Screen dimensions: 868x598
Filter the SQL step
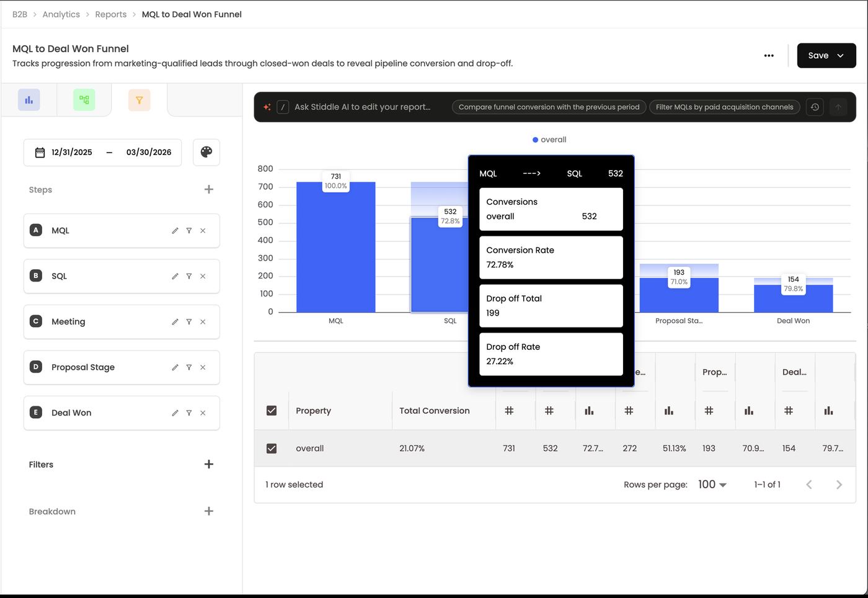pos(189,276)
